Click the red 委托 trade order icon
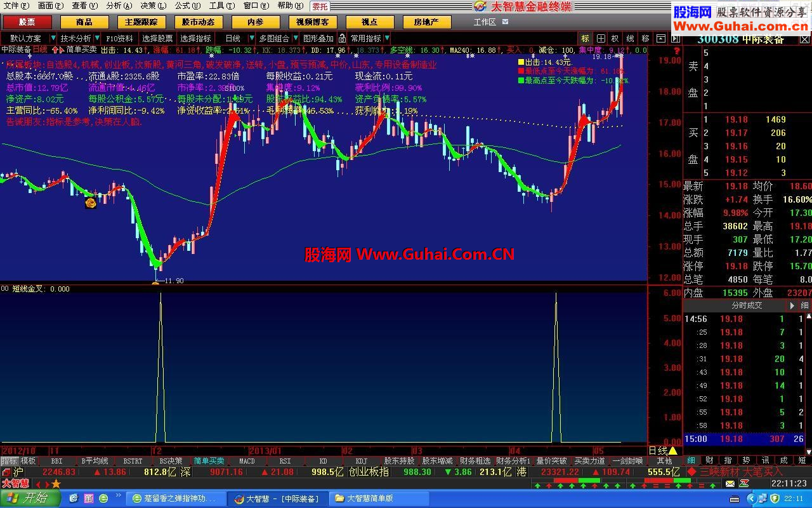 click(x=320, y=6)
